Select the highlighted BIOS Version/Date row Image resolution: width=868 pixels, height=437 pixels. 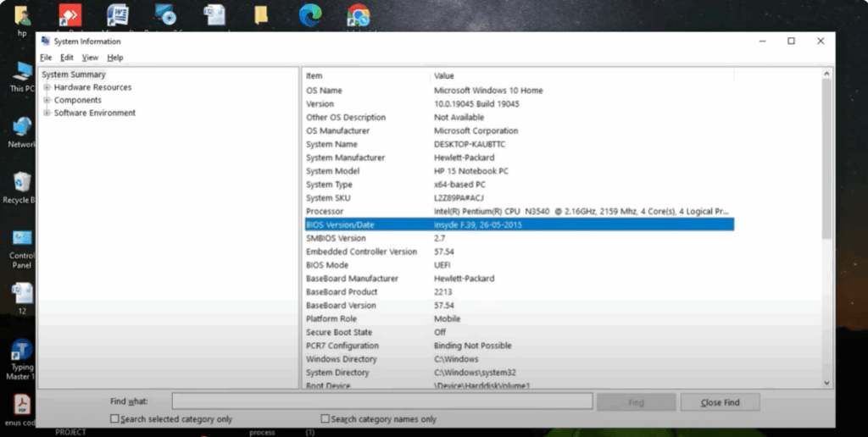click(x=520, y=224)
